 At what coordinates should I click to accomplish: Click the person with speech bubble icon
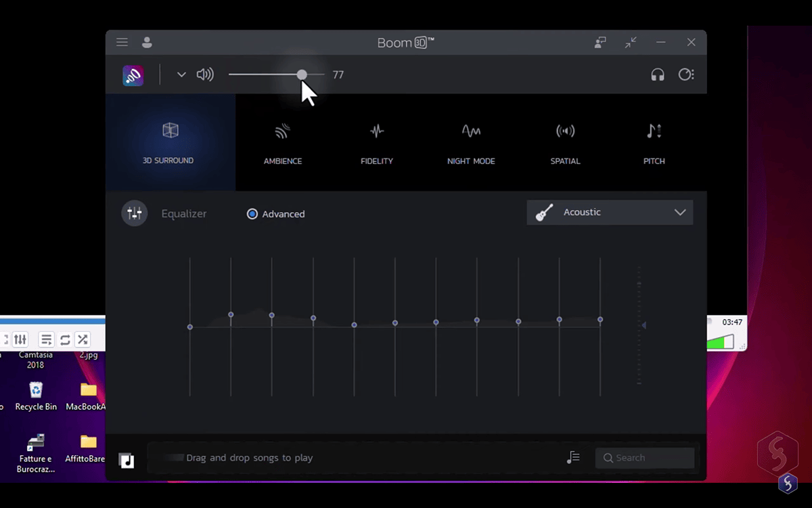tap(600, 42)
